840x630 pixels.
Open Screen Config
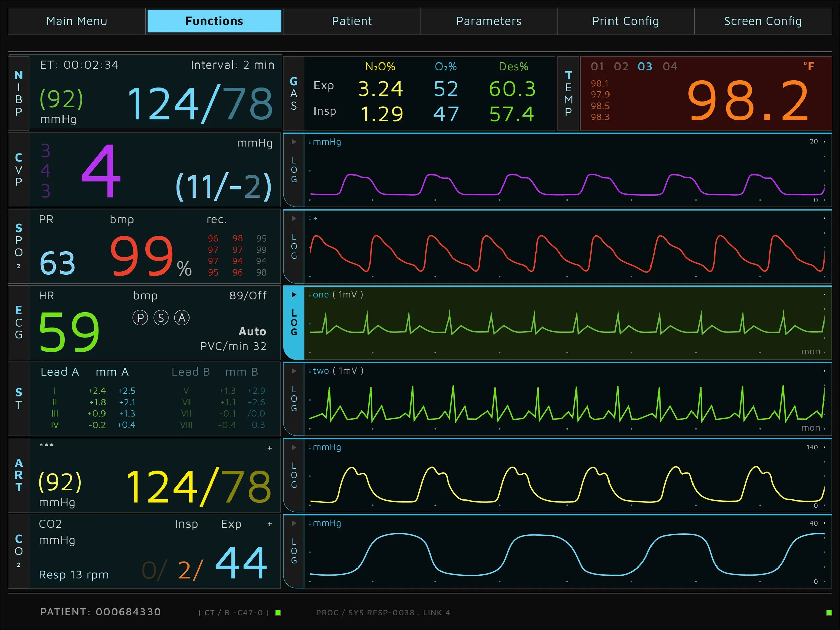[763, 21]
